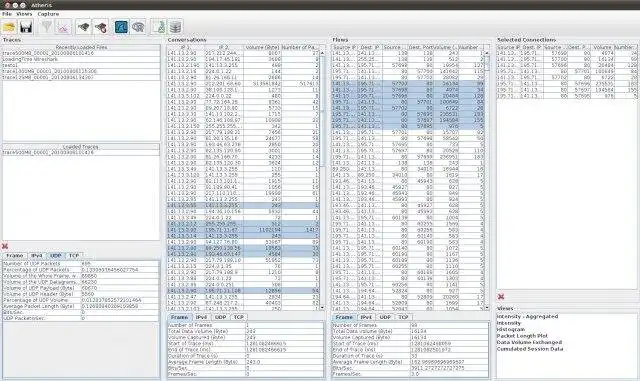Click the red X below Selected Connections table
The width and height of the screenshot is (640, 381).
coord(501,296)
